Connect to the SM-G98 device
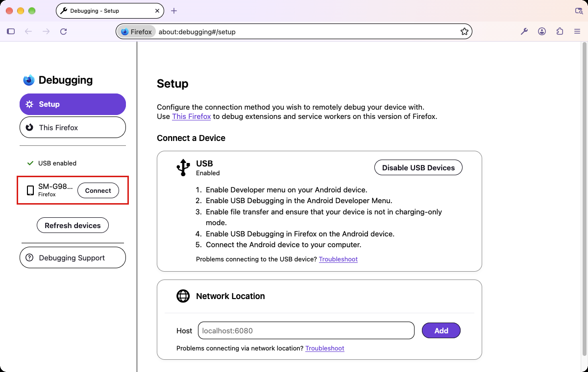The width and height of the screenshot is (588, 372). point(98,190)
